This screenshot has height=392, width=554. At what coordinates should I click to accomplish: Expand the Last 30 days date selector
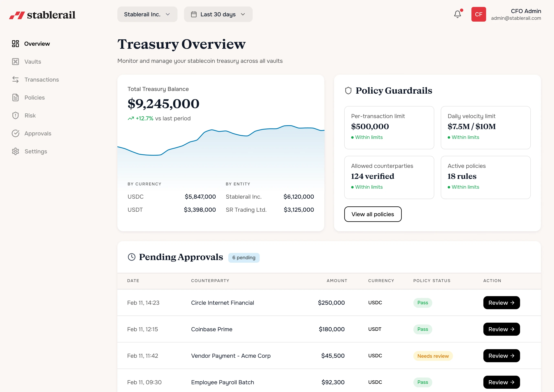(218, 14)
